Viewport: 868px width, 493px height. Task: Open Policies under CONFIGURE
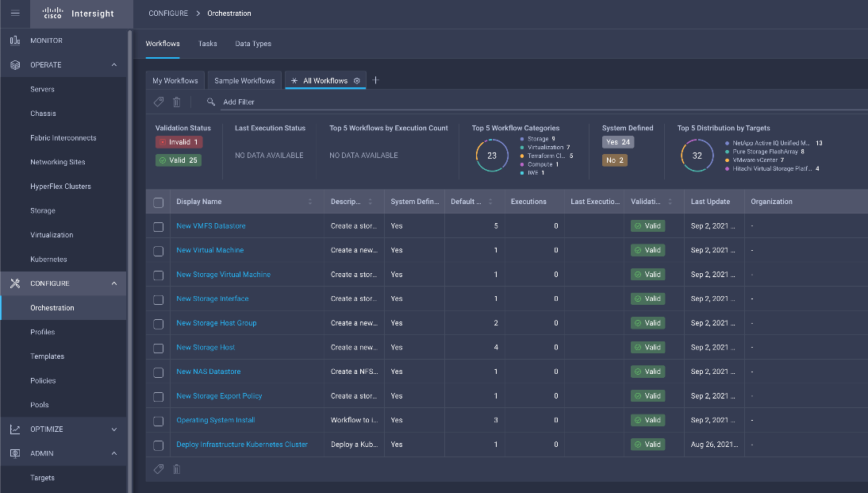[43, 380]
